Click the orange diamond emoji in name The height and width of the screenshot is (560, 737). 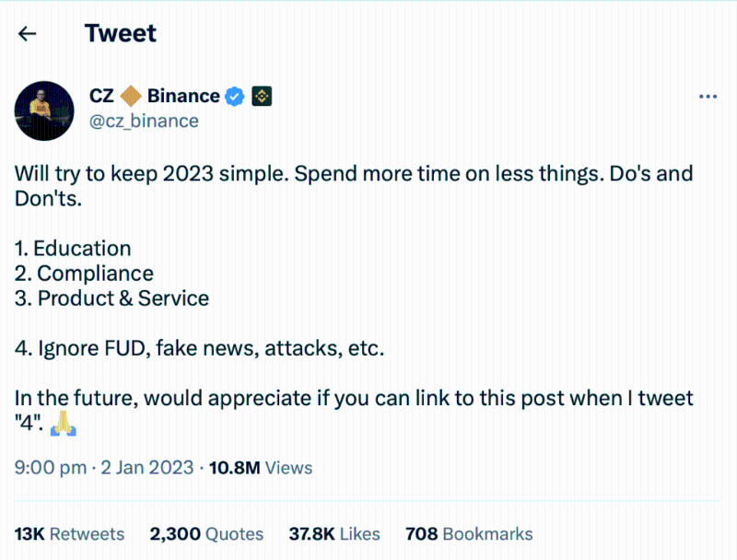131,96
